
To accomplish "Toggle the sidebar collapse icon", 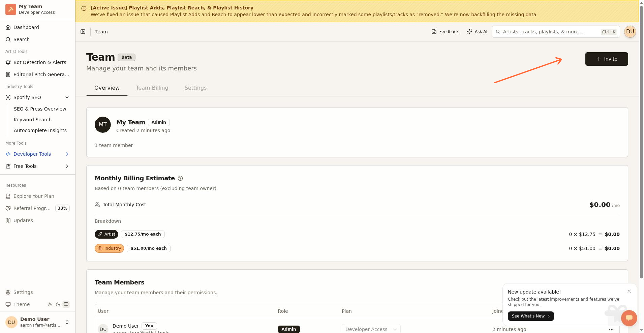I will click(x=83, y=32).
